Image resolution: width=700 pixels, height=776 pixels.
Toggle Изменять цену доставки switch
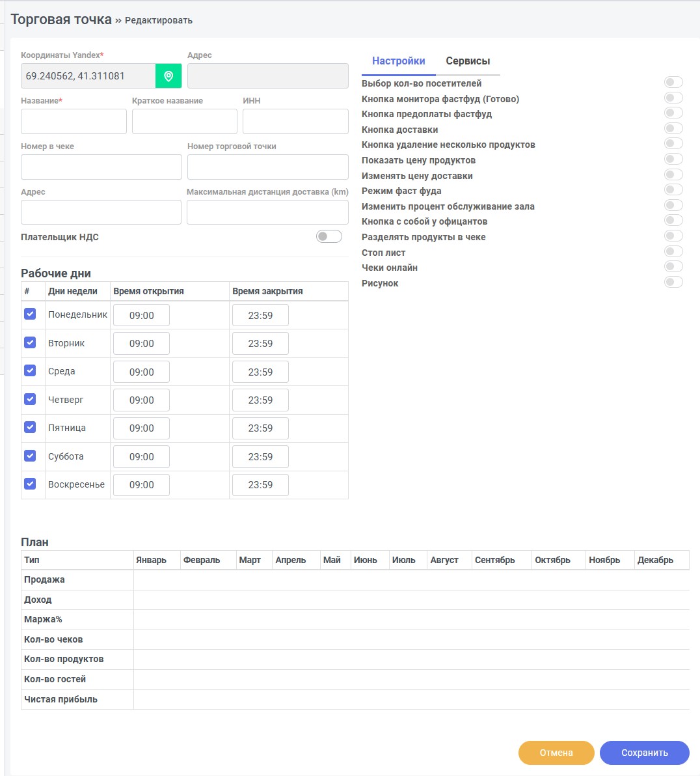(673, 174)
